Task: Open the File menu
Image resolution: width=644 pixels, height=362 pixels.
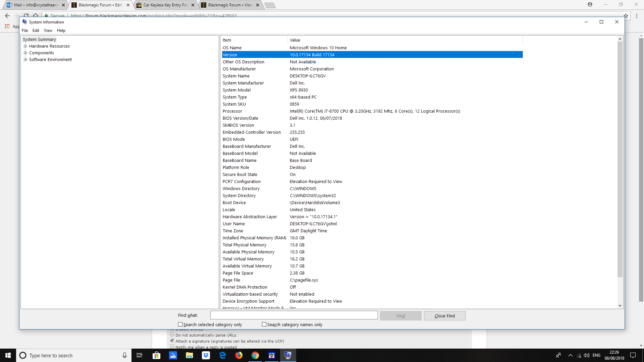Action: pyautogui.click(x=25, y=31)
